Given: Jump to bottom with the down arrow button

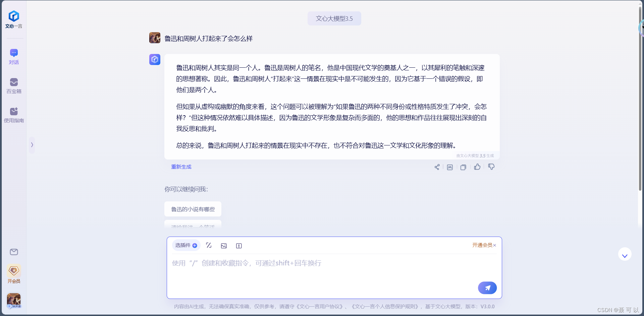Looking at the screenshot, I should tap(625, 254).
